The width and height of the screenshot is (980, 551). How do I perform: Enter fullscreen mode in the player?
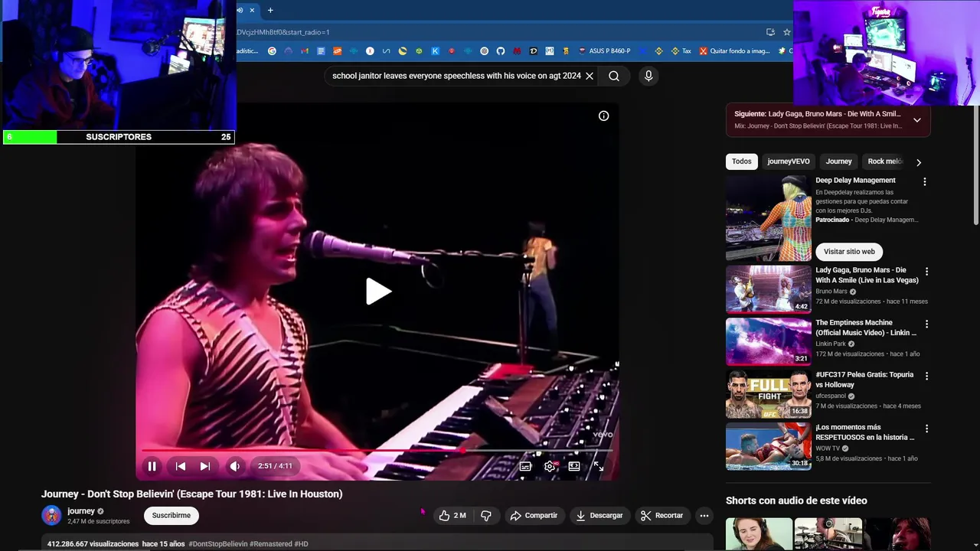click(x=599, y=466)
